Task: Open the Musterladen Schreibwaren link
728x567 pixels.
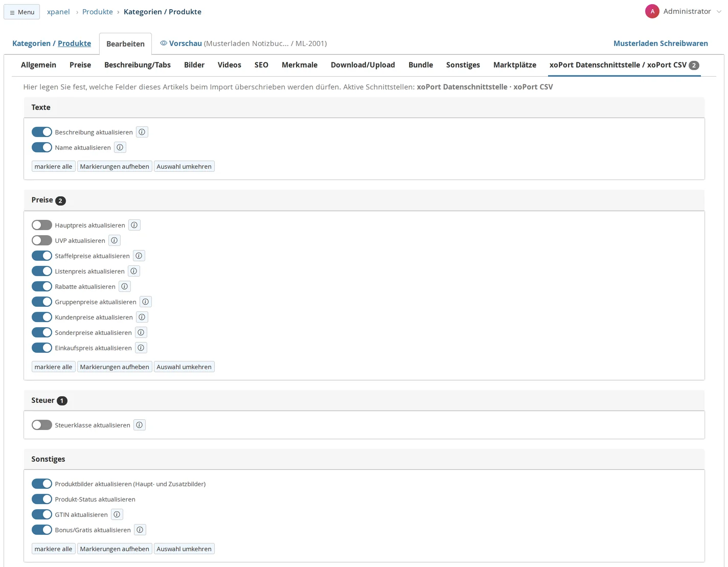Action: [x=661, y=43]
